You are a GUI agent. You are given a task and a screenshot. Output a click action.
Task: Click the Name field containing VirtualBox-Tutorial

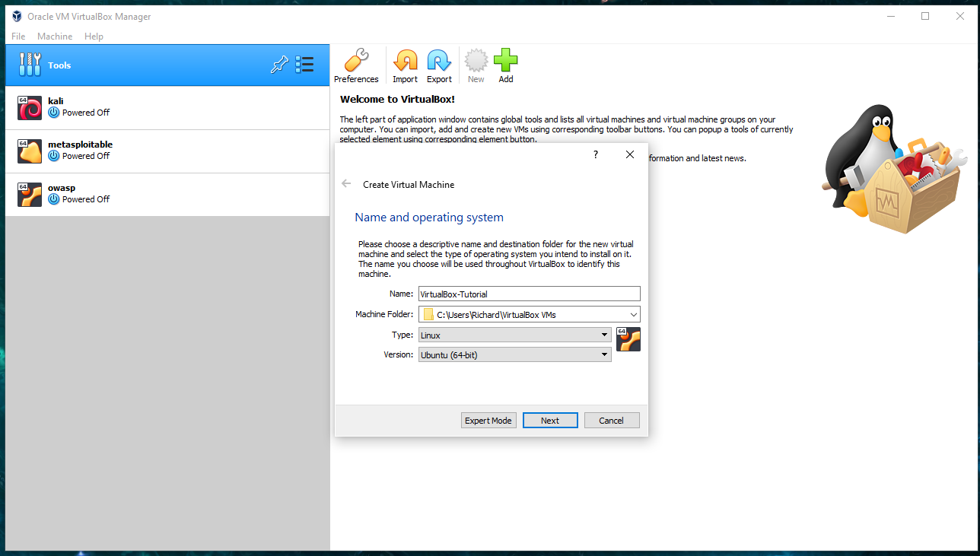(x=530, y=294)
